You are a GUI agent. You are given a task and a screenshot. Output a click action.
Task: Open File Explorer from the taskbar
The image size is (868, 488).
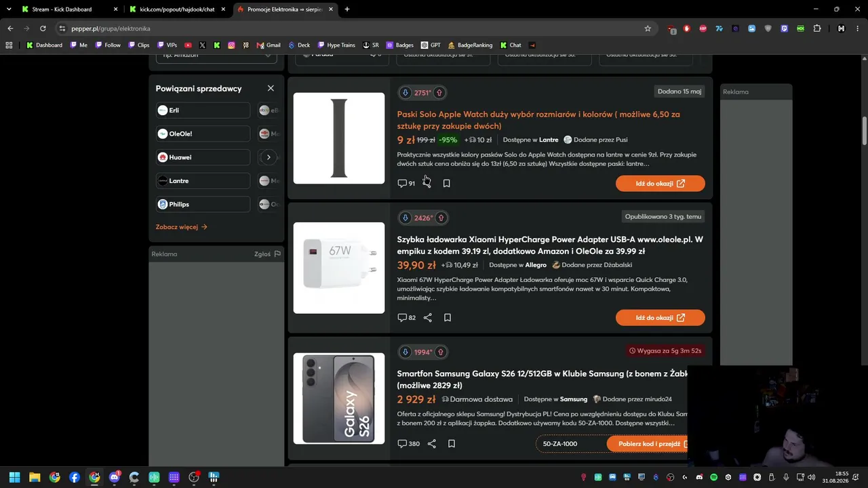[x=35, y=477]
